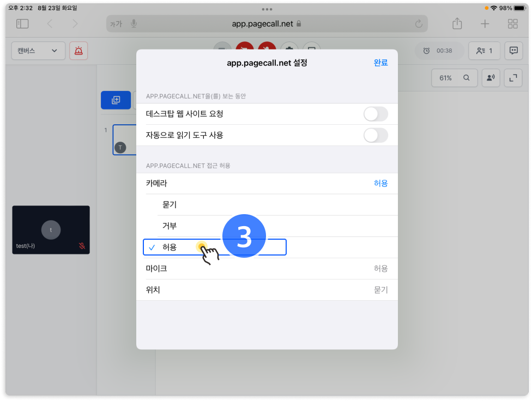This screenshot has width=532, height=401.
Task: Show tab overview grid icon
Action: (513, 24)
